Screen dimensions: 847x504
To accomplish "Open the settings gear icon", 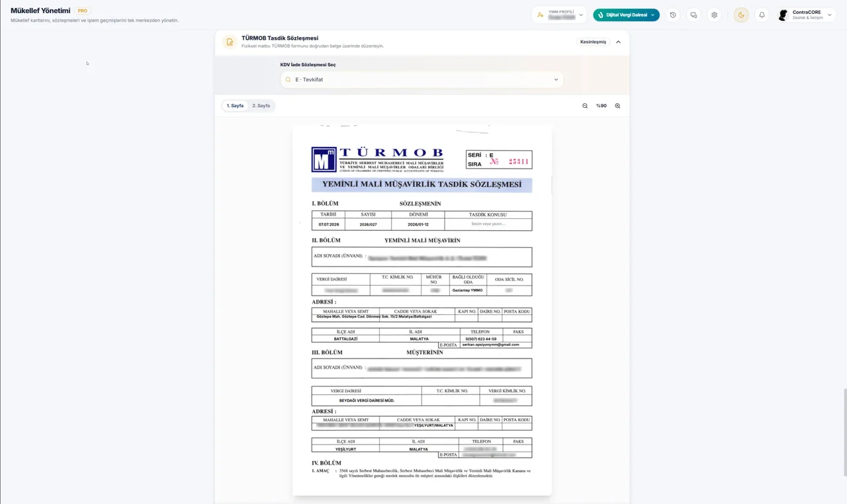I will coord(714,15).
